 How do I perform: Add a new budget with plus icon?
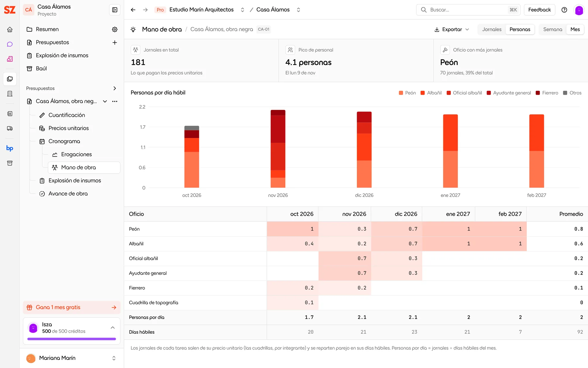[x=115, y=42]
